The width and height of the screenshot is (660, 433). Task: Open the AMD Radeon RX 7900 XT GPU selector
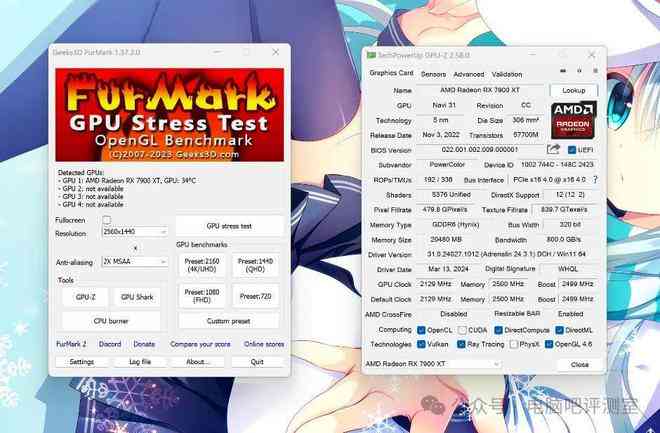point(433,364)
